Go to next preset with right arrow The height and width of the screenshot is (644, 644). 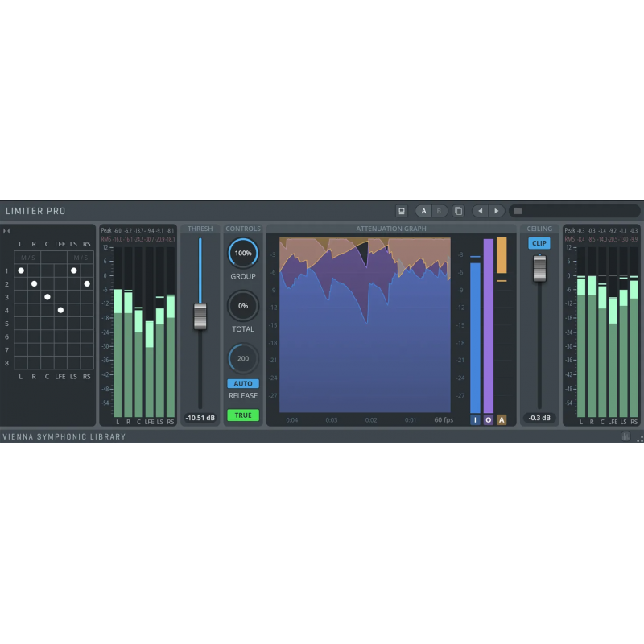[497, 211]
